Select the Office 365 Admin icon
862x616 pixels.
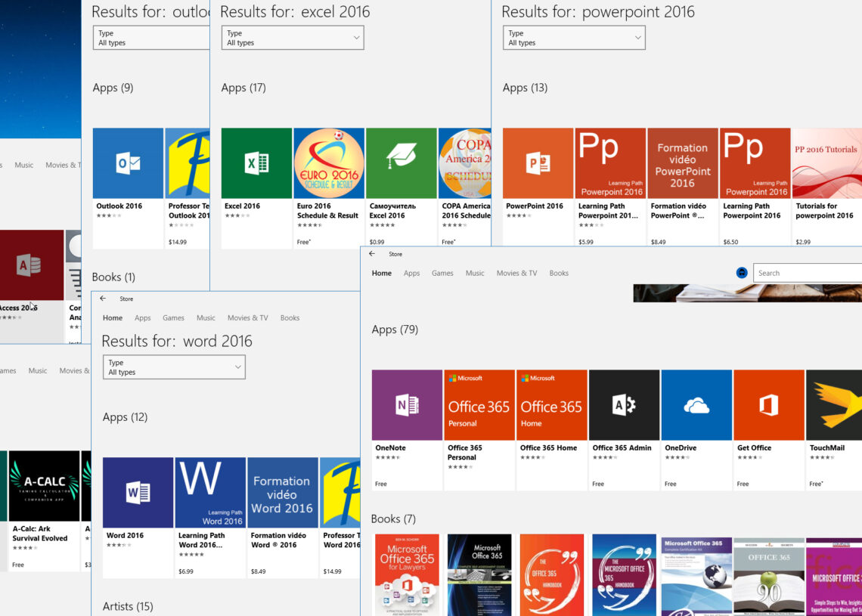pyautogui.click(x=624, y=404)
